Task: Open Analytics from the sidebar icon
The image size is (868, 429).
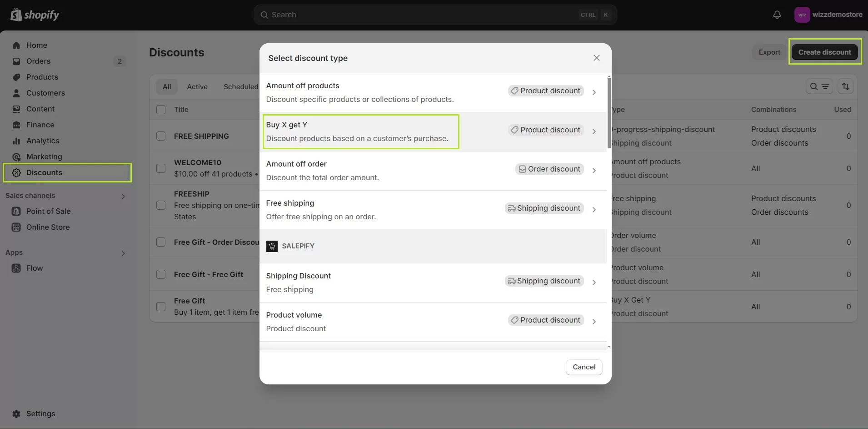Action: click(16, 141)
